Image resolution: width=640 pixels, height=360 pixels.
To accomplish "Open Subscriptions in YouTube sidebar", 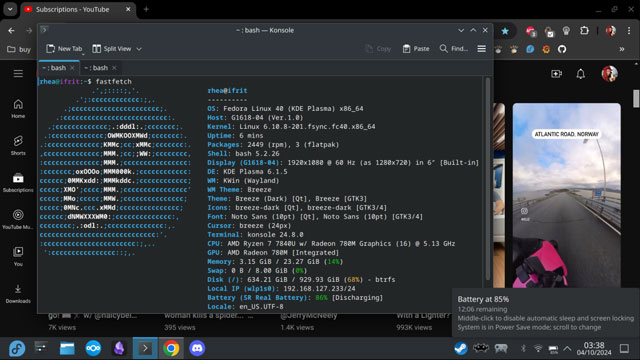I will [x=18, y=182].
